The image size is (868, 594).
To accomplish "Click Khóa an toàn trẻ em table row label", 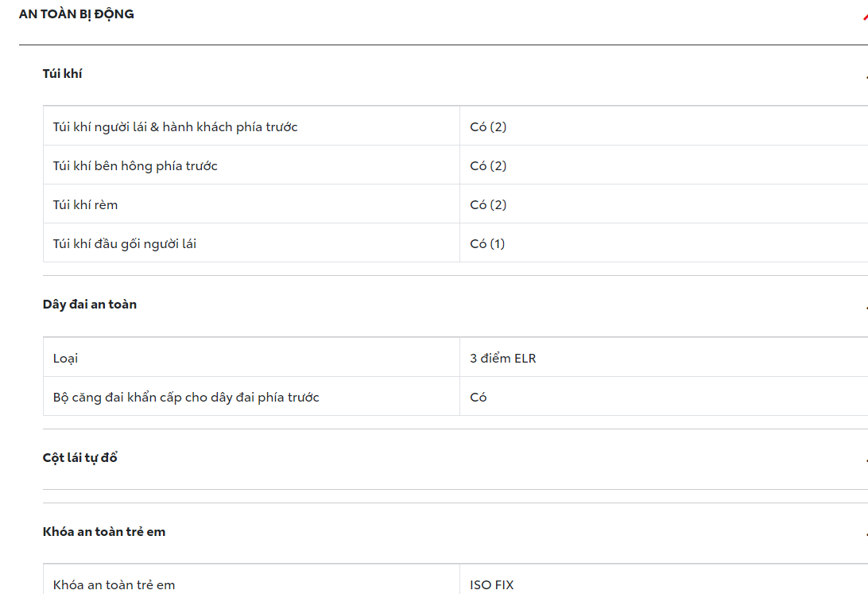I will (114, 585).
